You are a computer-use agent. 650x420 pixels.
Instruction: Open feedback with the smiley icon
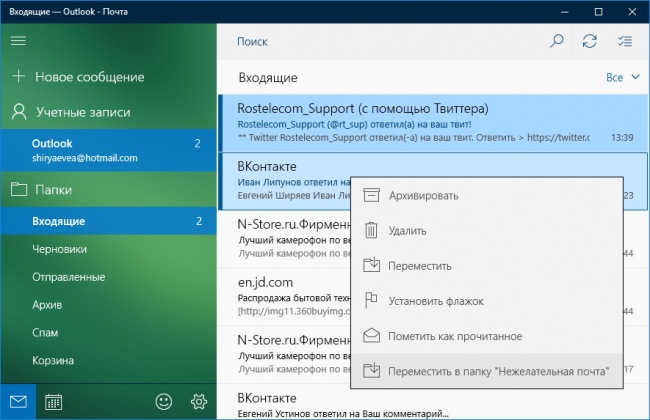point(164,402)
